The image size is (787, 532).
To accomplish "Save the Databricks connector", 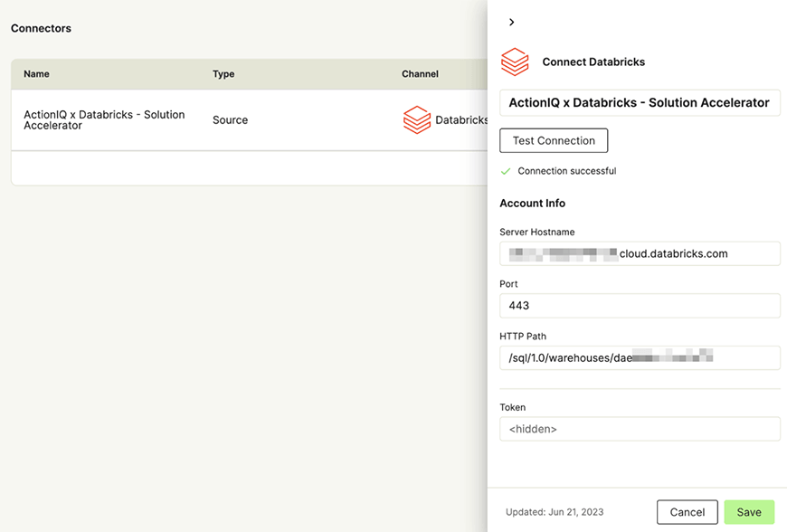I will tap(749, 512).
